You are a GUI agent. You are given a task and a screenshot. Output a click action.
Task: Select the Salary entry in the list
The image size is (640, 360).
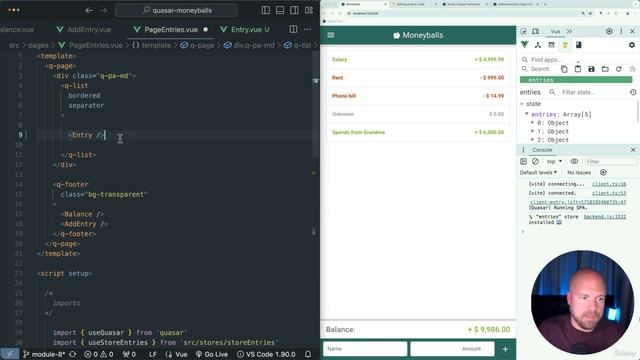418,60
